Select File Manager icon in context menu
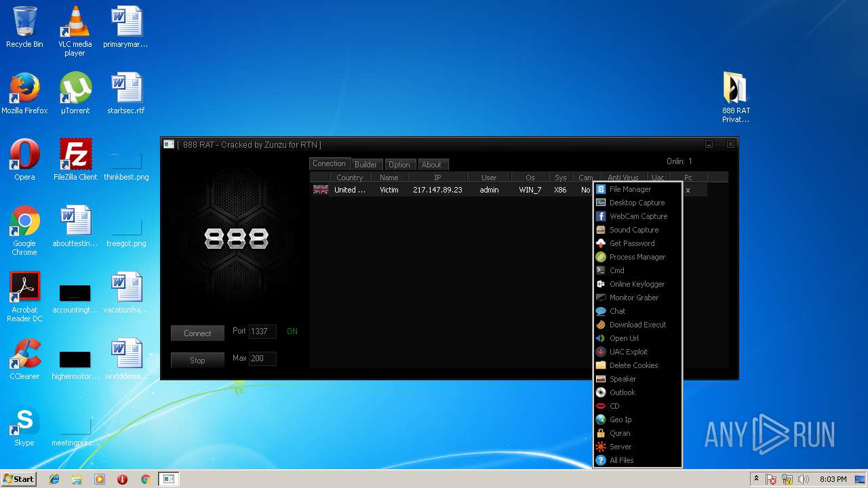This screenshot has height=488, width=868. point(601,189)
